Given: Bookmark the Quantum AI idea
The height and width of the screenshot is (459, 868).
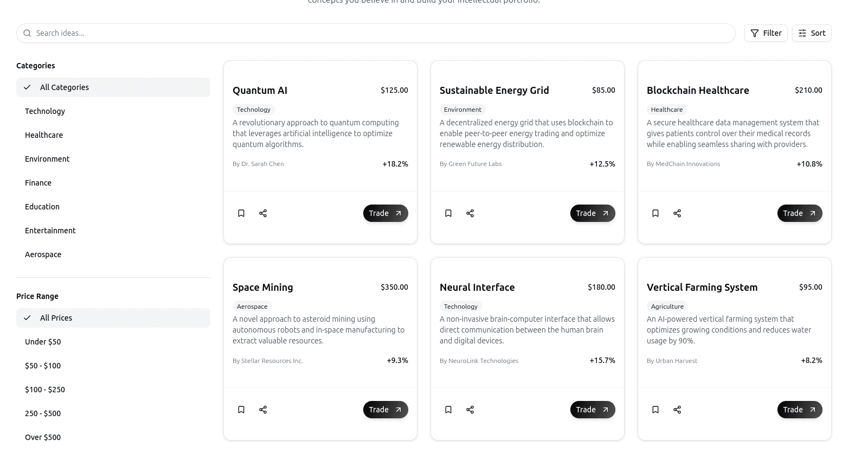Looking at the screenshot, I should (x=241, y=213).
